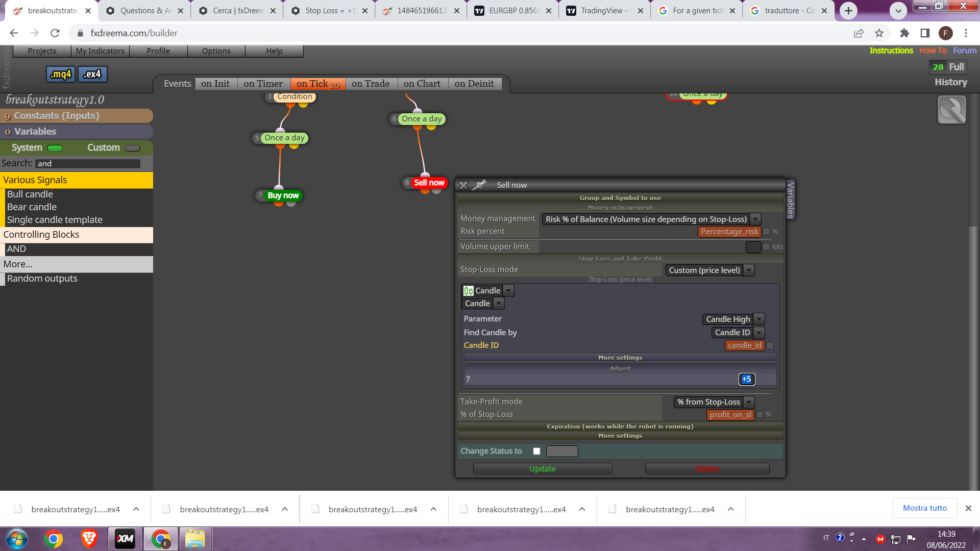Switch to the on Init event tab
This screenshot has height=551, width=980.
[x=215, y=84]
